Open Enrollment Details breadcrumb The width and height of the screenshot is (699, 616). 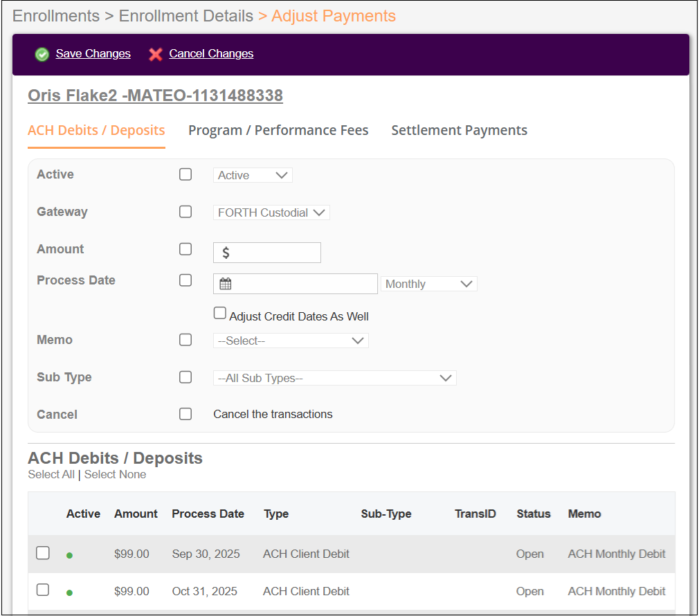[186, 16]
